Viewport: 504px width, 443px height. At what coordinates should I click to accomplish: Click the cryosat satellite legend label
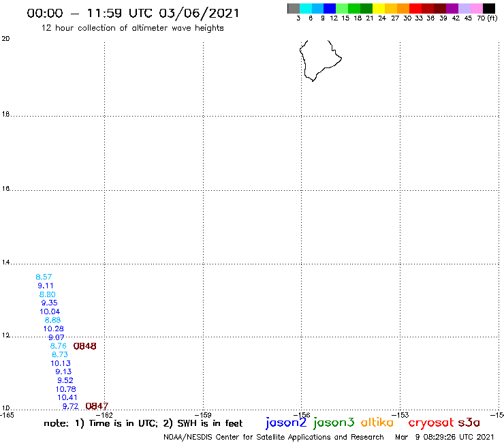(x=431, y=423)
